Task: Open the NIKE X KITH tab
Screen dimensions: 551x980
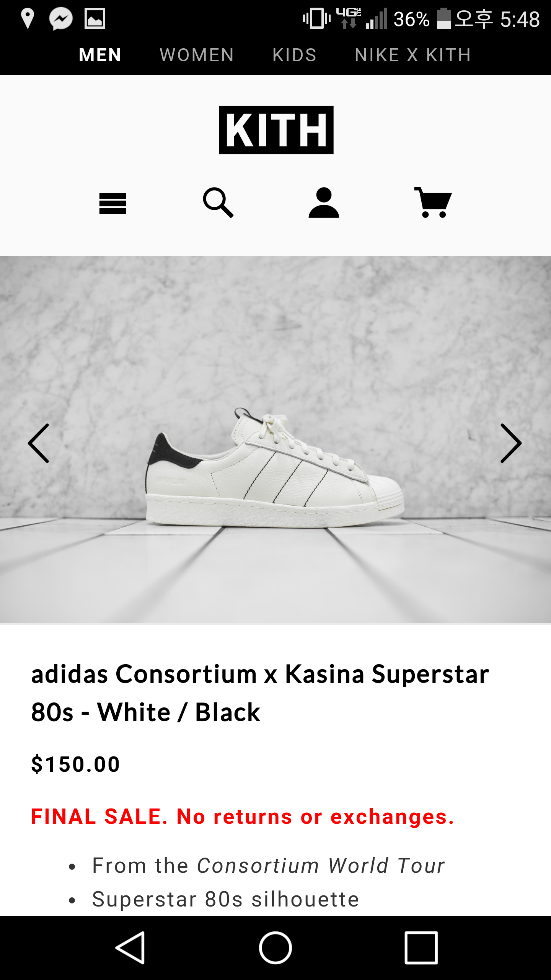Action: [413, 55]
